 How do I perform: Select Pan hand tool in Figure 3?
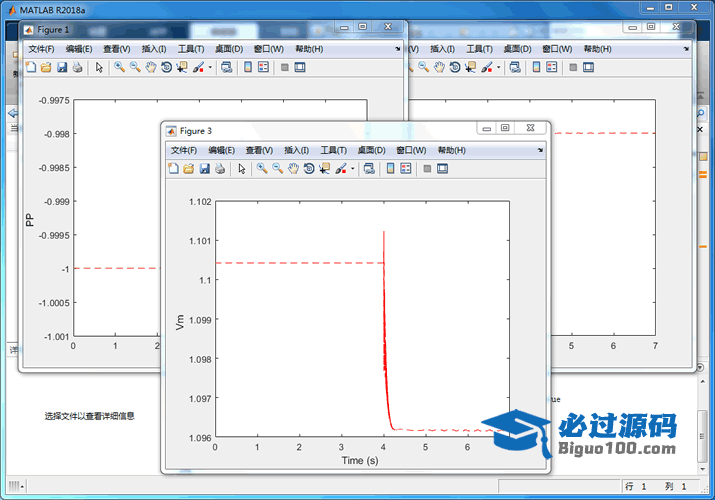click(293, 169)
